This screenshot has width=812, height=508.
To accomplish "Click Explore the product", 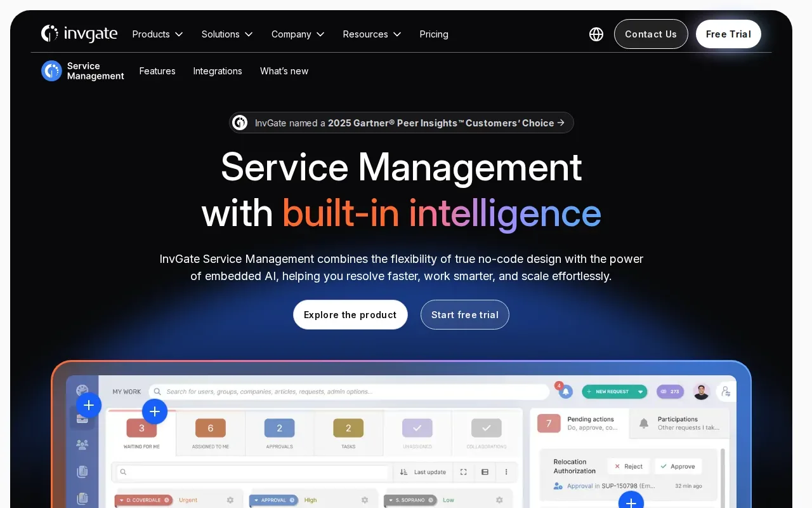I will click(x=350, y=315).
